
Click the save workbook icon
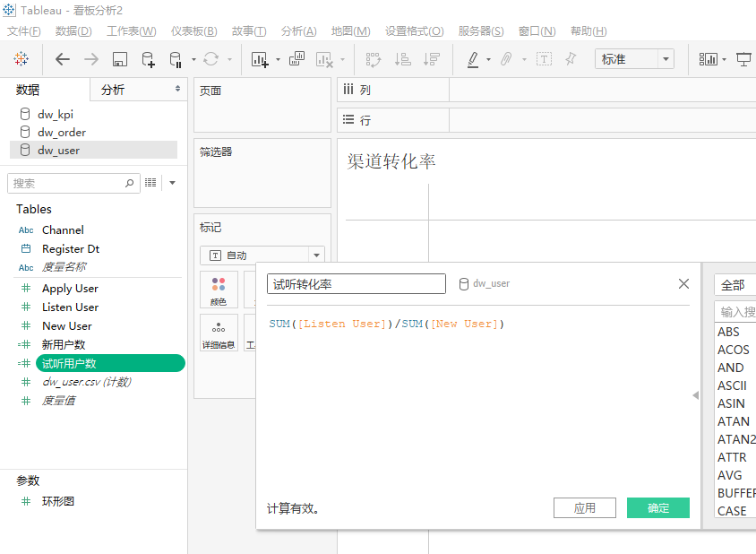(x=119, y=59)
